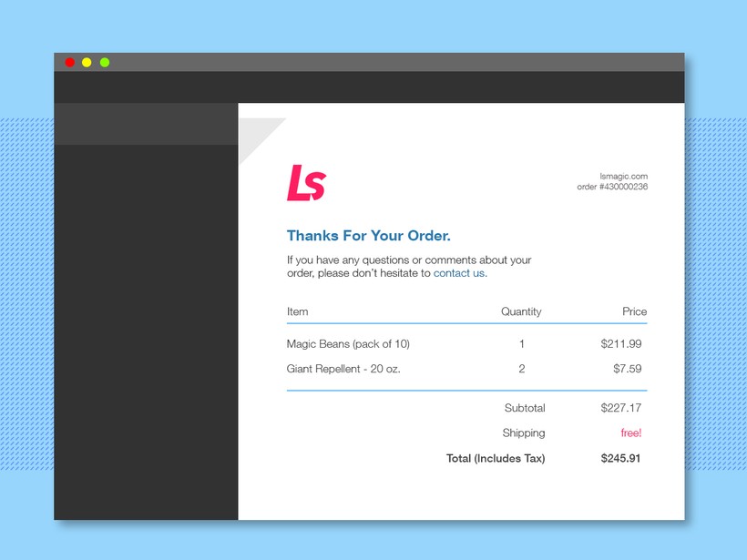Screen dimensions: 747x560
Task: Select the Giant Repellent - 20 oz. item
Action: [x=343, y=369]
